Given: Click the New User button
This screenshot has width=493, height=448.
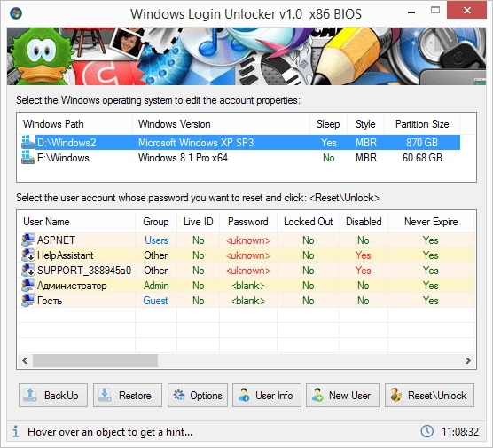Looking at the screenshot, I should pos(343,395).
